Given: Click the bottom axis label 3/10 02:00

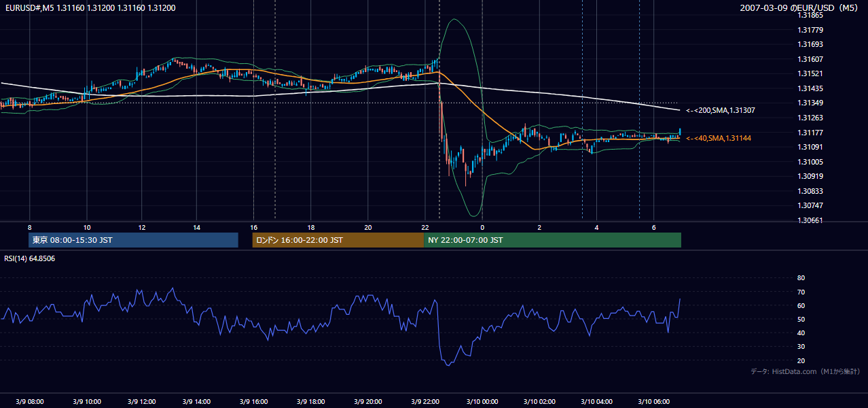Looking at the screenshot, I should [539, 401].
